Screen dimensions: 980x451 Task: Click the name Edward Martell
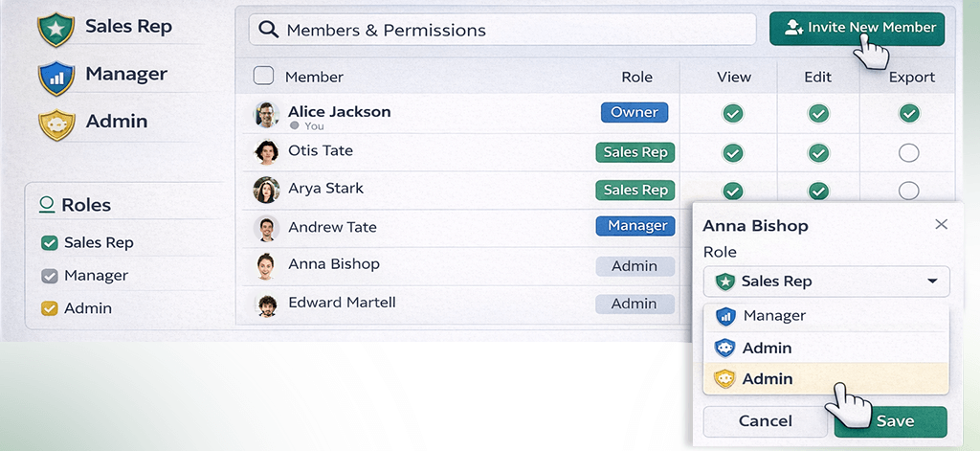point(342,303)
